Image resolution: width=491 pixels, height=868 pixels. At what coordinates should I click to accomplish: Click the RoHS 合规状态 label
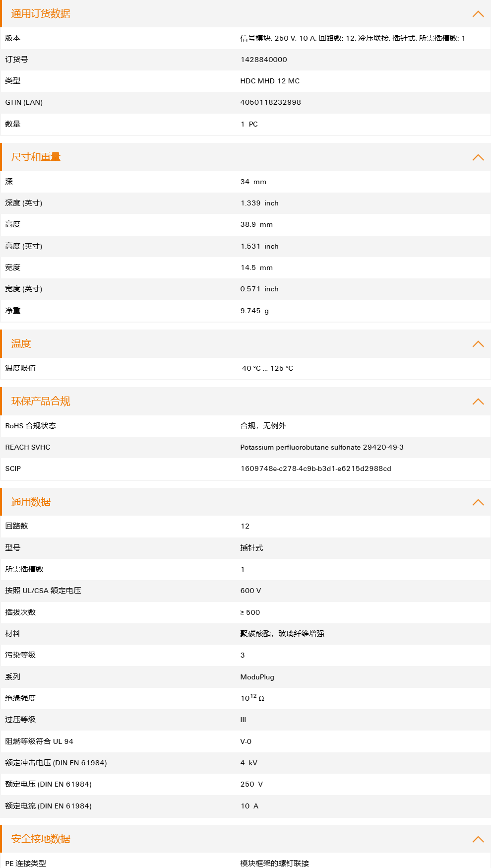tap(31, 426)
